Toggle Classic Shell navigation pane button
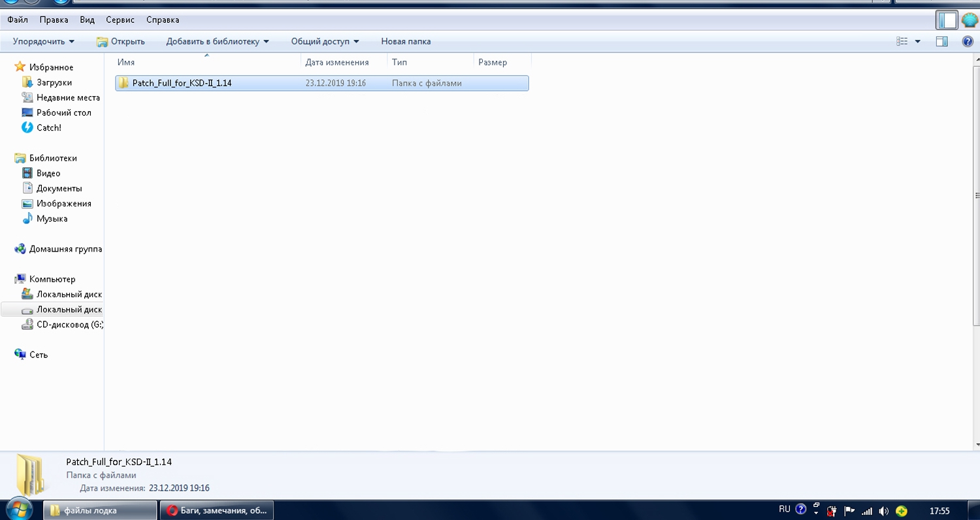The height and width of the screenshot is (520, 980). [x=947, y=20]
